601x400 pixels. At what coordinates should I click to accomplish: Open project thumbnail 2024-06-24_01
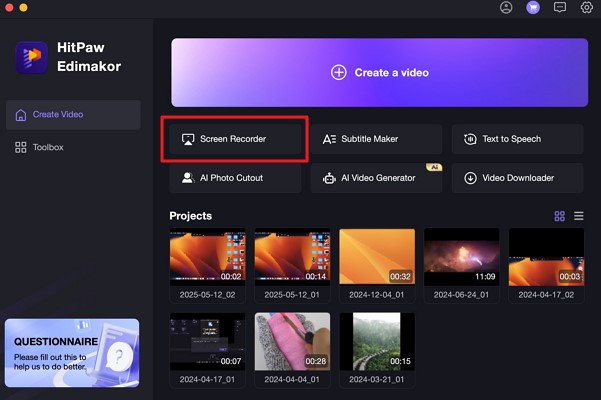pyautogui.click(x=461, y=257)
